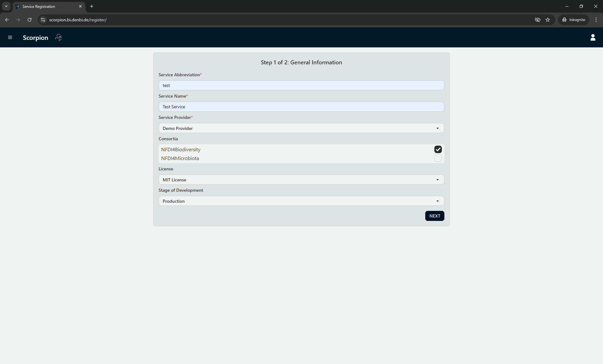
Task: Open the Chrome three-dot menu
Action: pos(596,20)
